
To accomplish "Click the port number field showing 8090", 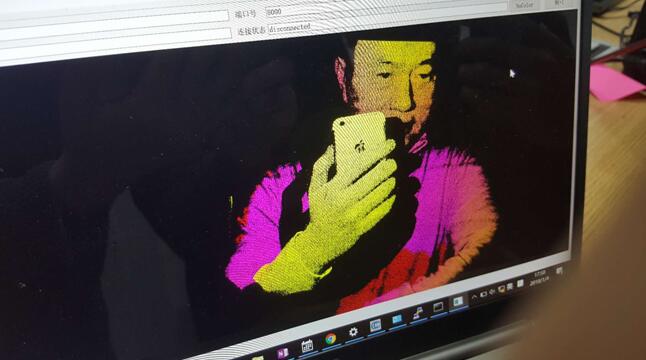I will point(386,8).
